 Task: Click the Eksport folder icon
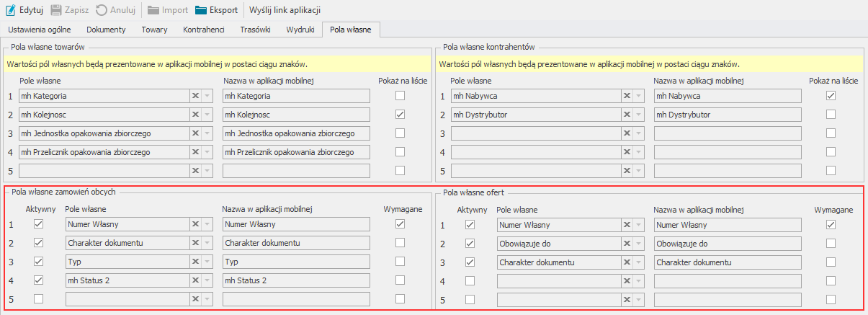(200, 10)
